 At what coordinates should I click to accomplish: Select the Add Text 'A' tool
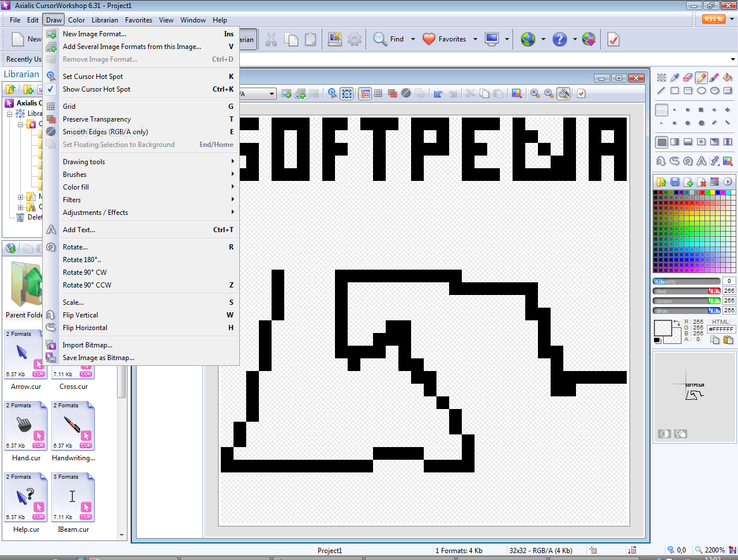point(701,161)
